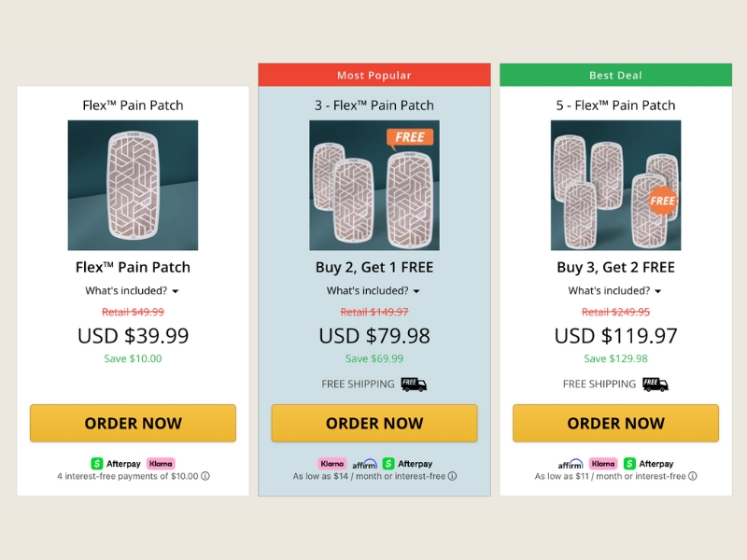The height and width of the screenshot is (560, 747).
Task: Click the info icon under single patch payments
Action: 205,476
